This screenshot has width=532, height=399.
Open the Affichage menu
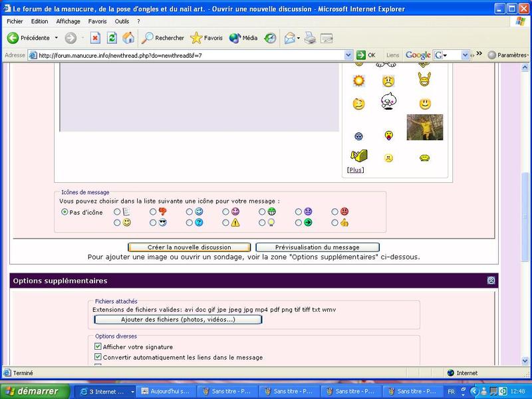[x=68, y=21]
